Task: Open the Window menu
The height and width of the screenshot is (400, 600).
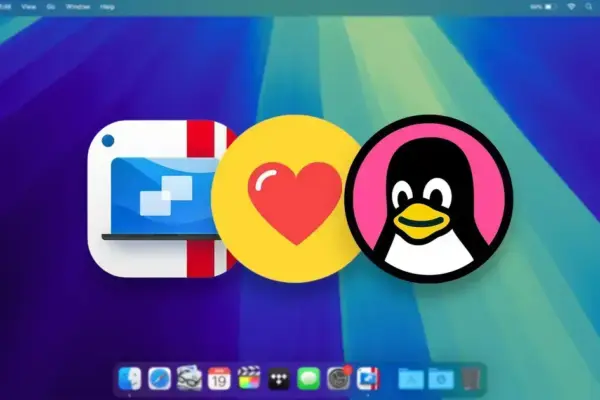Action: [78, 7]
